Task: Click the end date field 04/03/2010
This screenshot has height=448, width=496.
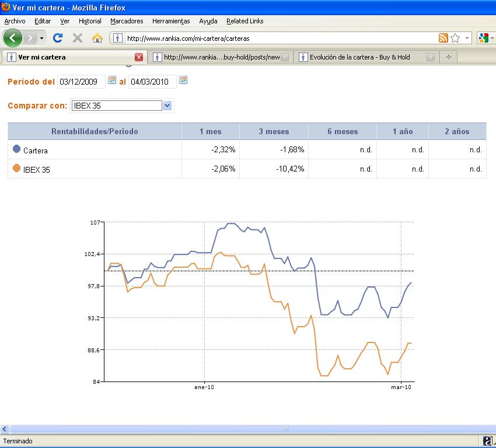Action: [x=152, y=82]
